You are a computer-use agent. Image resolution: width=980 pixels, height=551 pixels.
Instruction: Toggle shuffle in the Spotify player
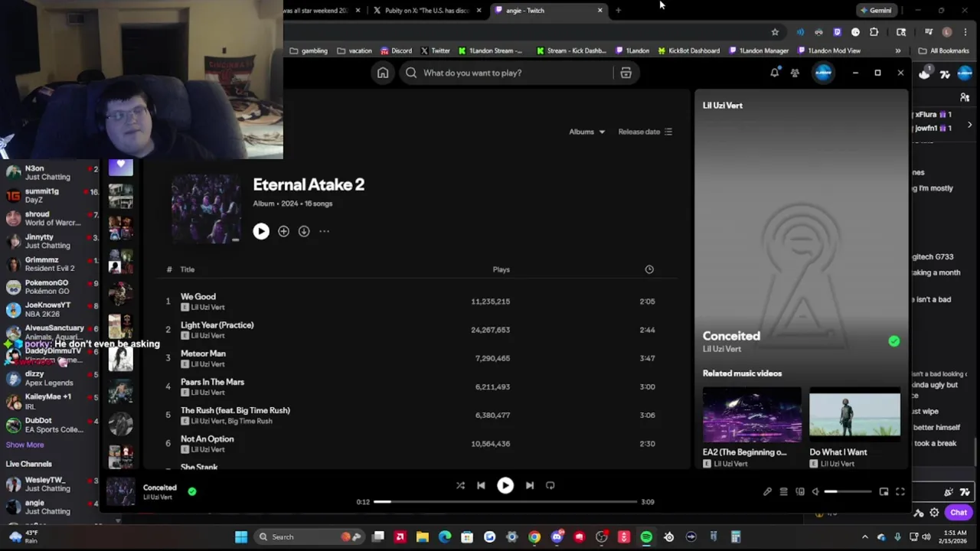tap(460, 485)
